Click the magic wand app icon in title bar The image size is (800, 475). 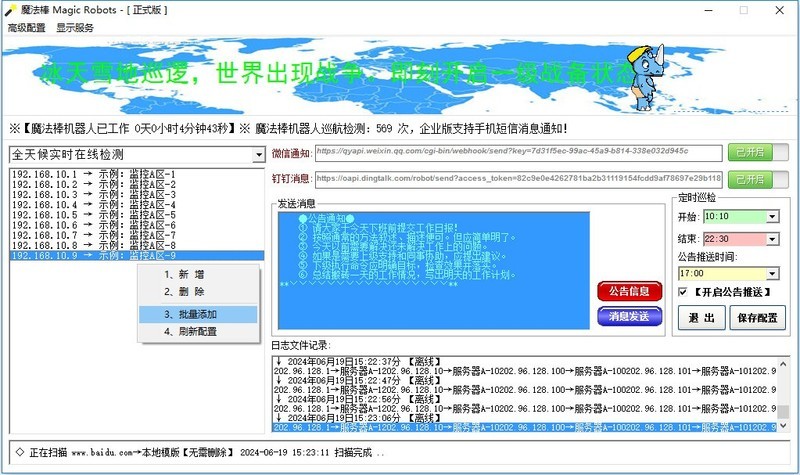(x=10, y=10)
